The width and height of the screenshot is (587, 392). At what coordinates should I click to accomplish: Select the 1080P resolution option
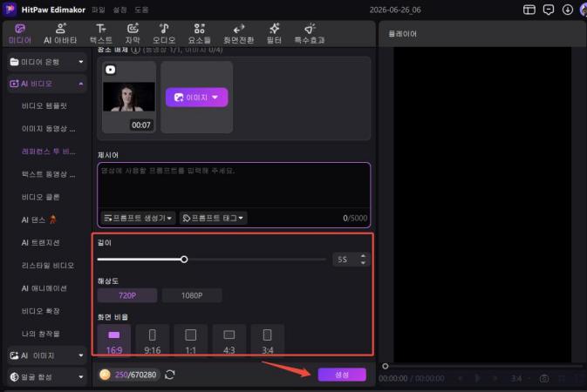192,295
